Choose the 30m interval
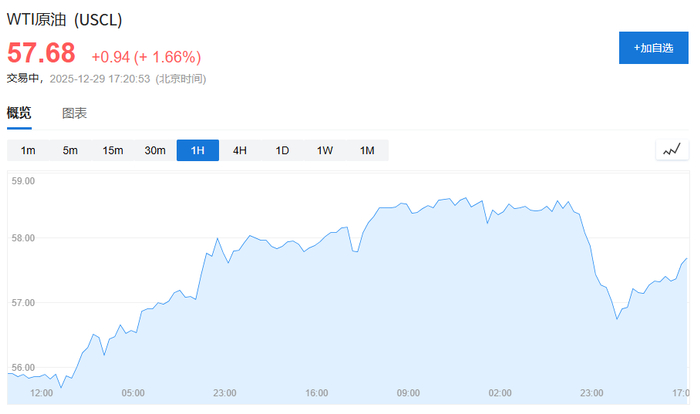 click(155, 151)
